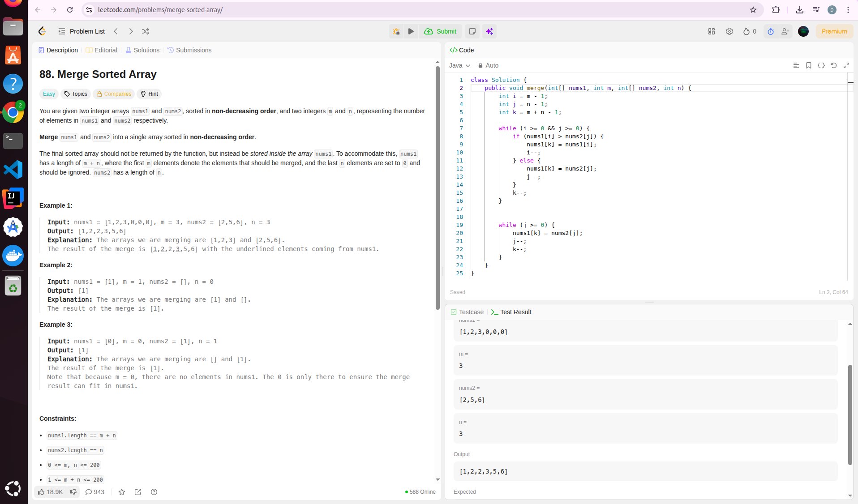This screenshot has height=504, width=858.
Task: Open Visual Studio Code from the dock
Action: 13,170
